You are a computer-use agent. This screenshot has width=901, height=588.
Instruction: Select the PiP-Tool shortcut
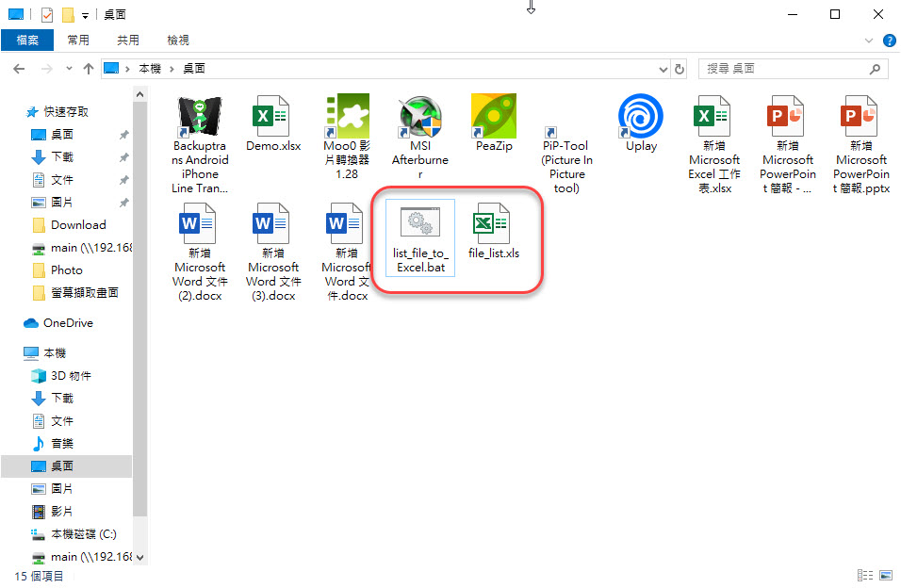pyautogui.click(x=566, y=160)
